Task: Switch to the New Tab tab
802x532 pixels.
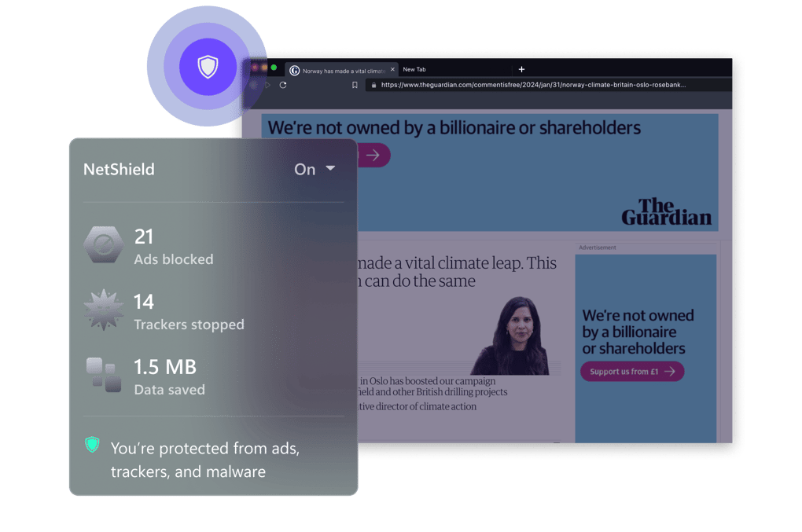Action: pos(414,69)
